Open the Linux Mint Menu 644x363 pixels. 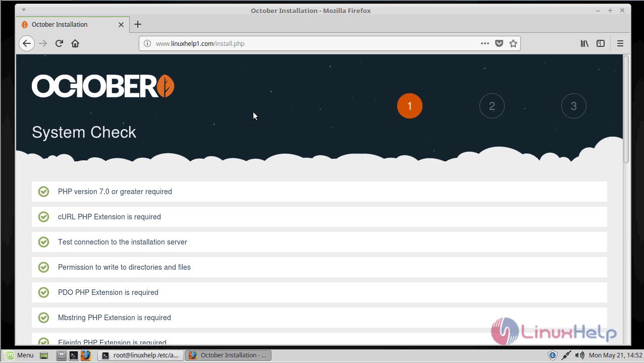coord(18,355)
